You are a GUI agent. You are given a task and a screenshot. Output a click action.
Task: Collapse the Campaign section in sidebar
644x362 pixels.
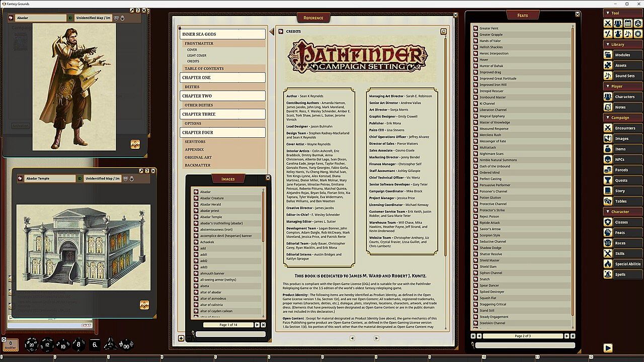click(x=622, y=118)
